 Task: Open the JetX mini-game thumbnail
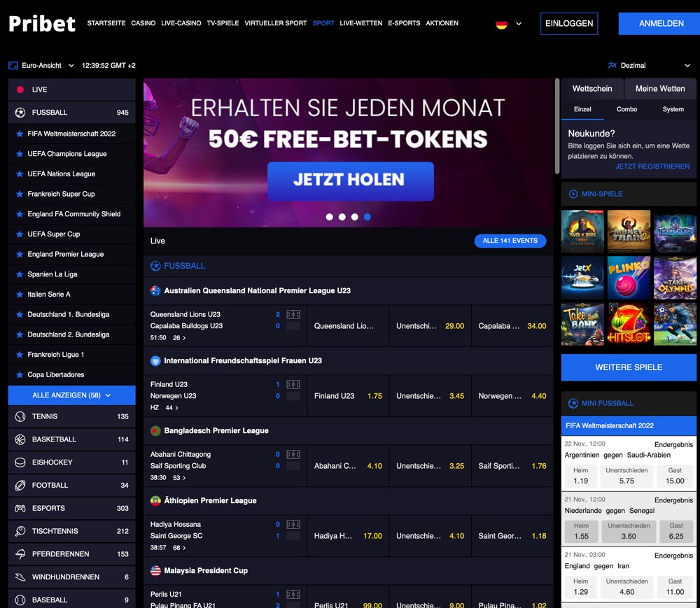(582, 278)
